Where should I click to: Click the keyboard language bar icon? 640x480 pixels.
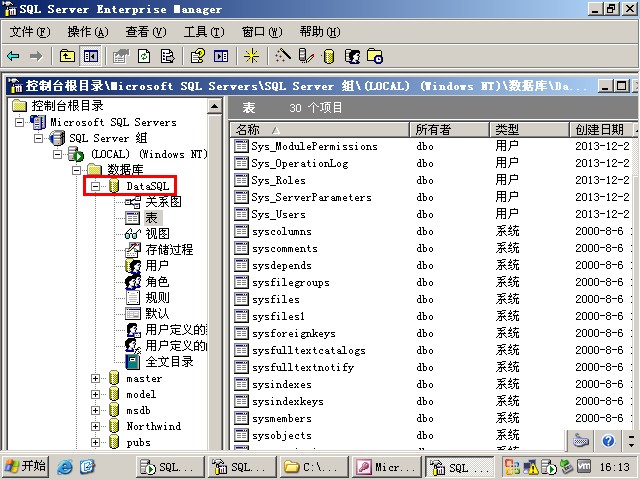coord(581,441)
